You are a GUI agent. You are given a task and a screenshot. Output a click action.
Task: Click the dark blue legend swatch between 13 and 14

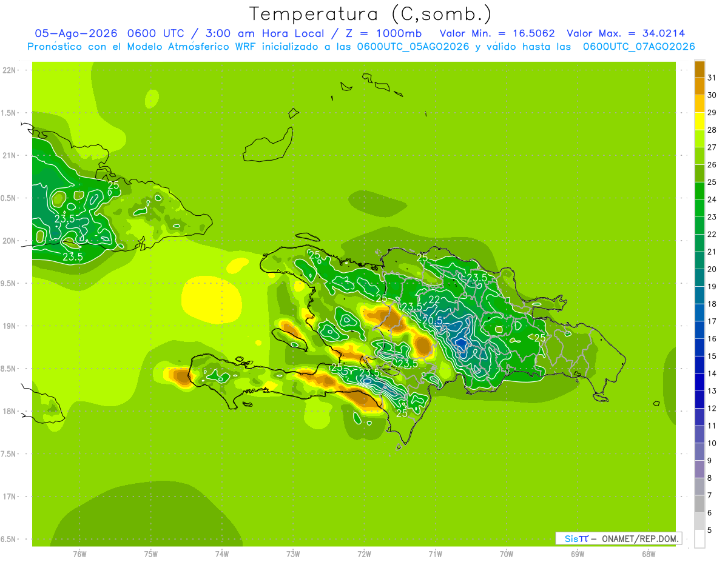[699, 382]
